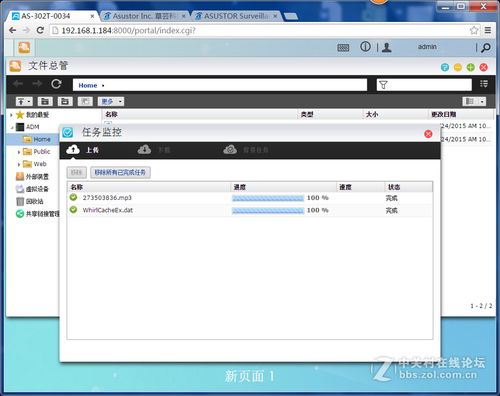Image resolution: width=500 pixels, height=396 pixels.
Task: Click the progress bar of WhirlCacheEx.dat
Action: click(268, 210)
